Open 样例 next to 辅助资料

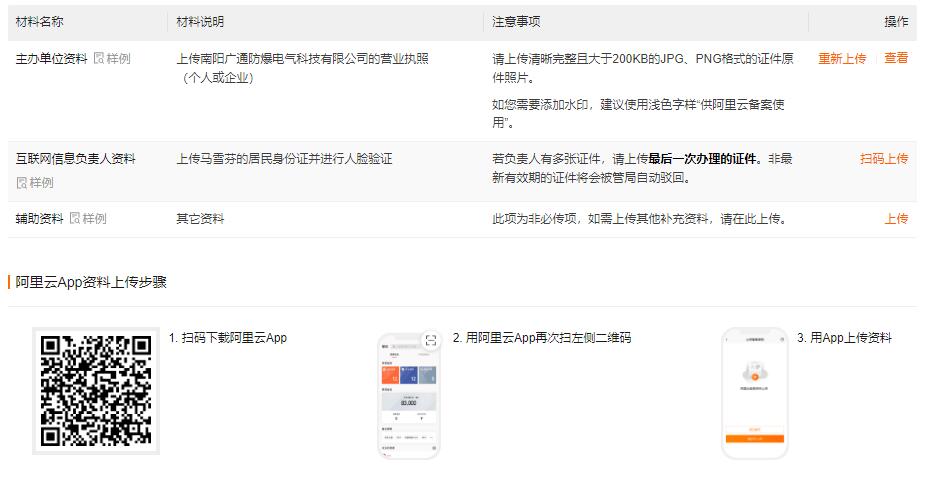[x=95, y=219]
